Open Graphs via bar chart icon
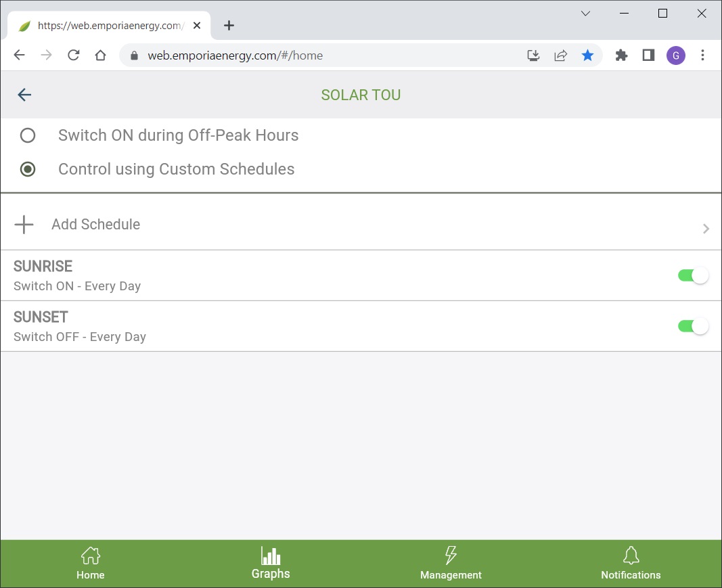 point(271,556)
